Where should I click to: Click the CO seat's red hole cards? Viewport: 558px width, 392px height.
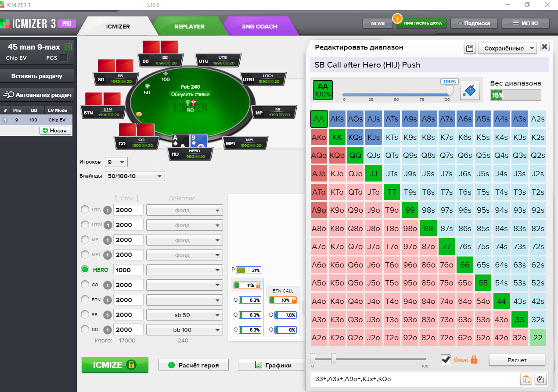coord(136,130)
